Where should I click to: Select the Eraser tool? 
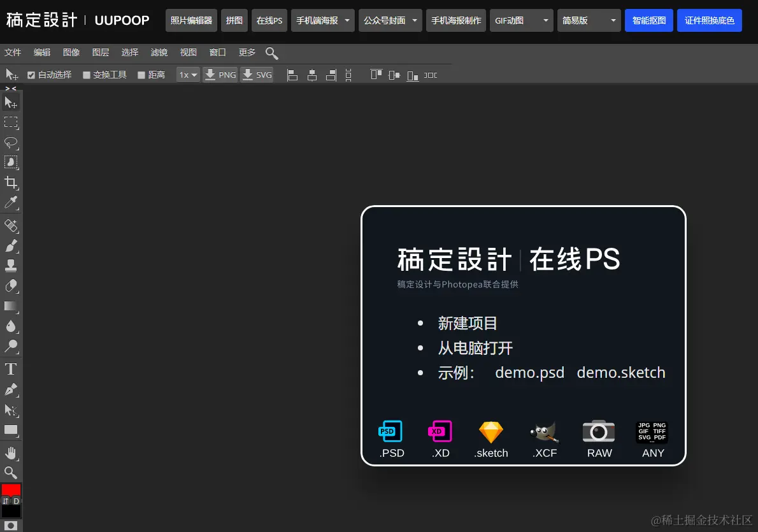pyautogui.click(x=11, y=286)
